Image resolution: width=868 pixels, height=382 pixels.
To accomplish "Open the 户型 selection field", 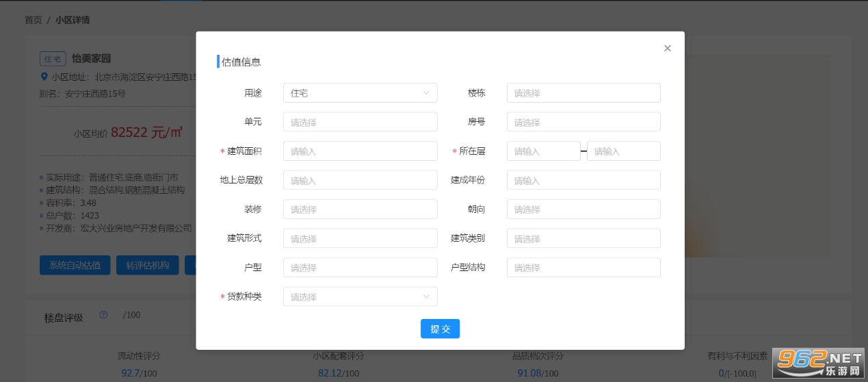I will pos(360,268).
